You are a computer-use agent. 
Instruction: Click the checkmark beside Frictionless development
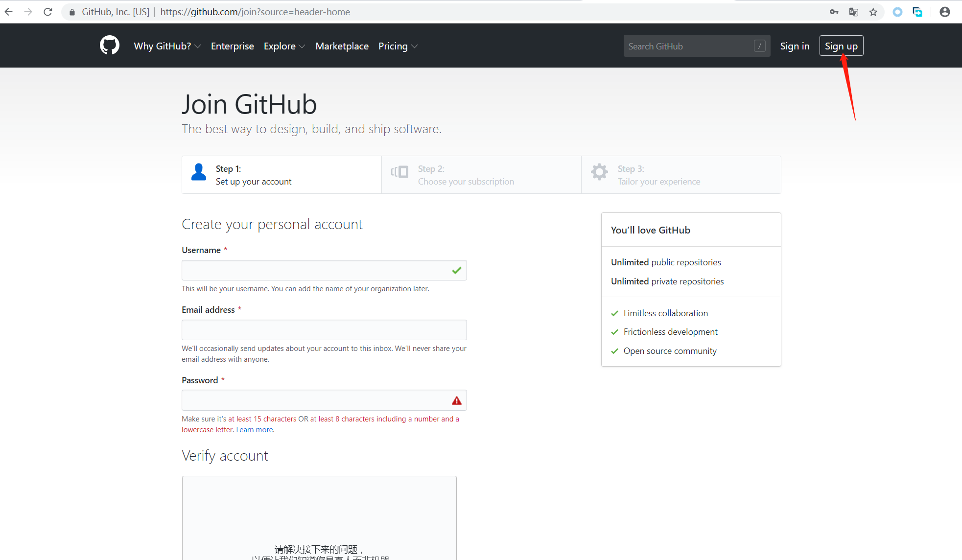click(615, 332)
